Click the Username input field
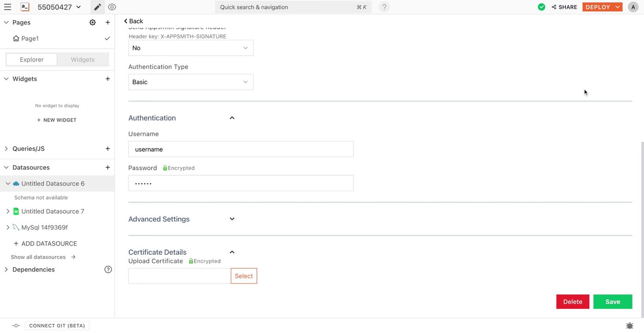The image size is (644, 333). coord(241,149)
